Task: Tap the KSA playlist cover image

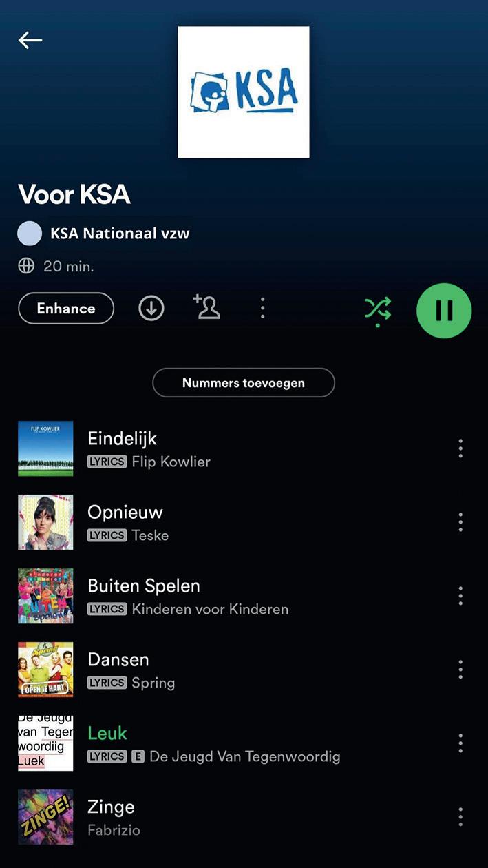Action: 244,92
